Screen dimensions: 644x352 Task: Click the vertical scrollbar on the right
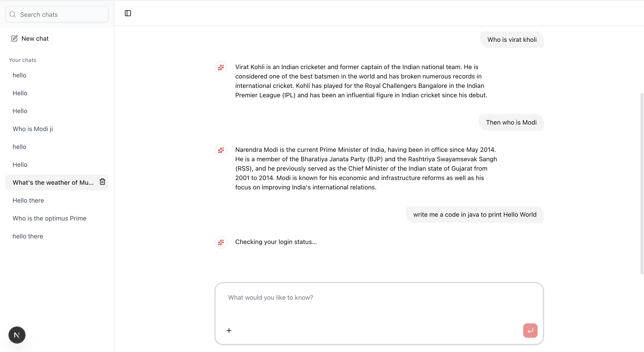tap(642, 184)
